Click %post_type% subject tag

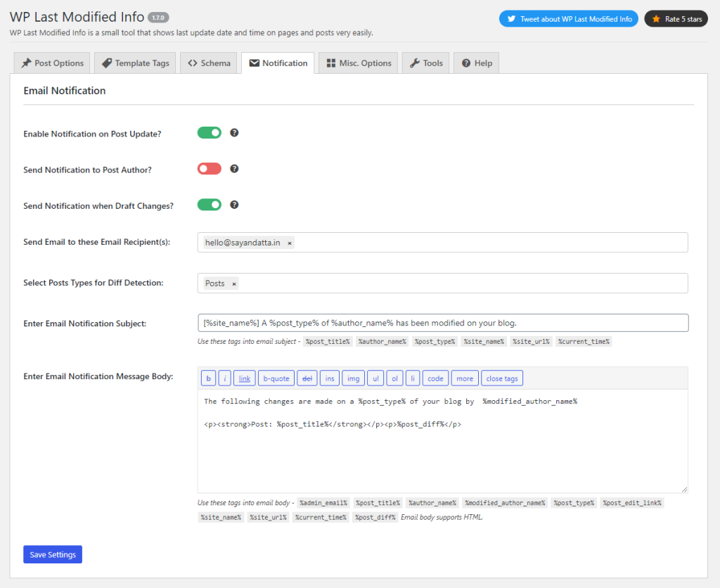pos(435,341)
